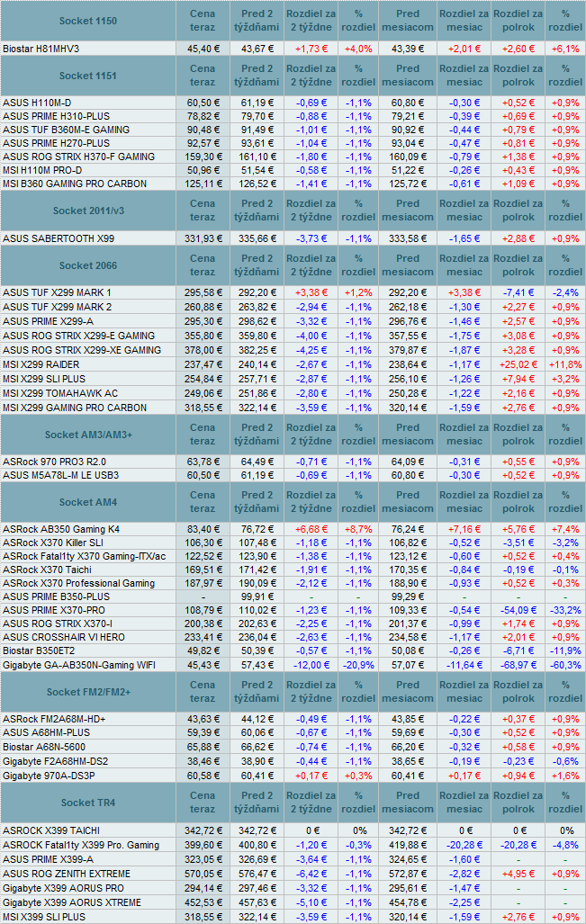Select the -68,97 € half-year difference cell
The image size is (586, 924).
pos(518,665)
